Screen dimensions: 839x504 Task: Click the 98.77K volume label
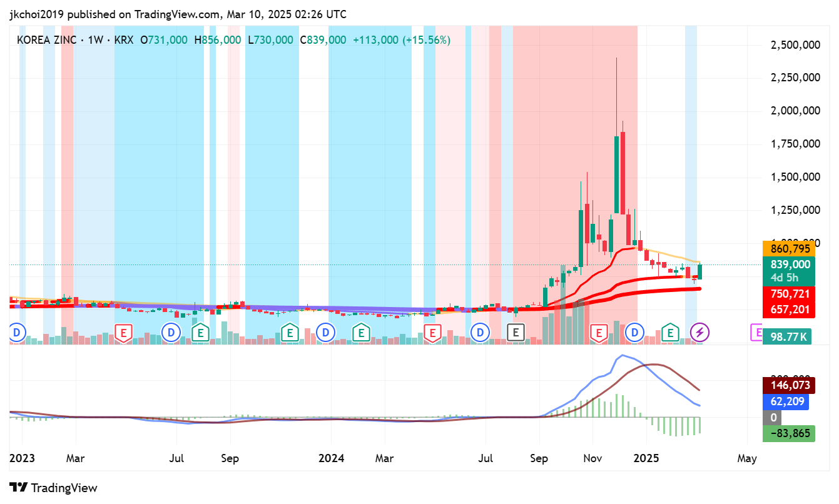tap(787, 336)
